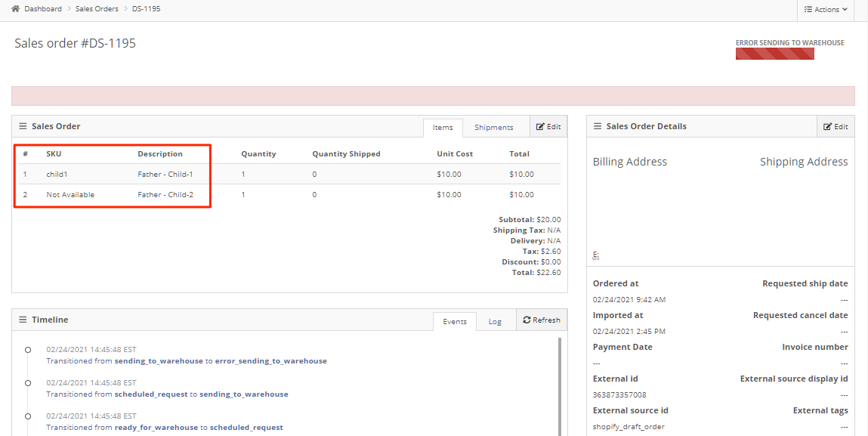Click the SKU column header

(54, 154)
